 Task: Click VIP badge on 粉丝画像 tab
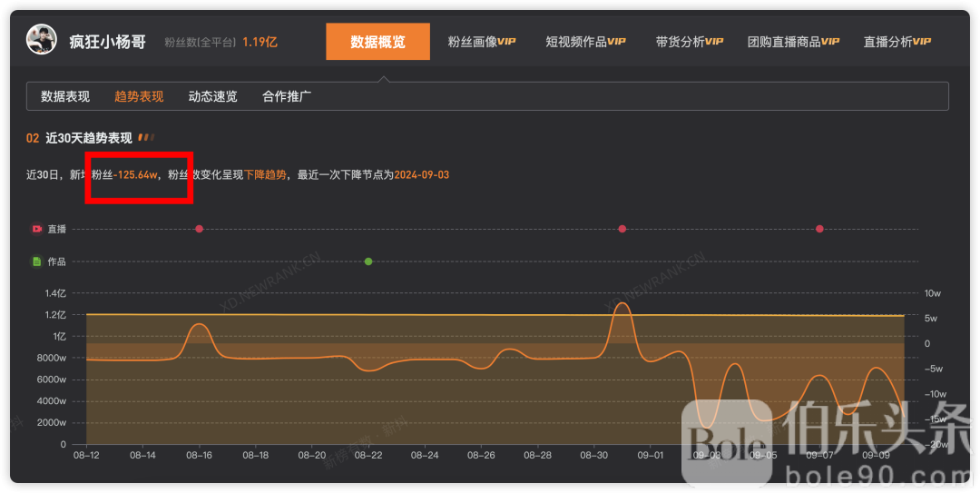[x=506, y=42]
